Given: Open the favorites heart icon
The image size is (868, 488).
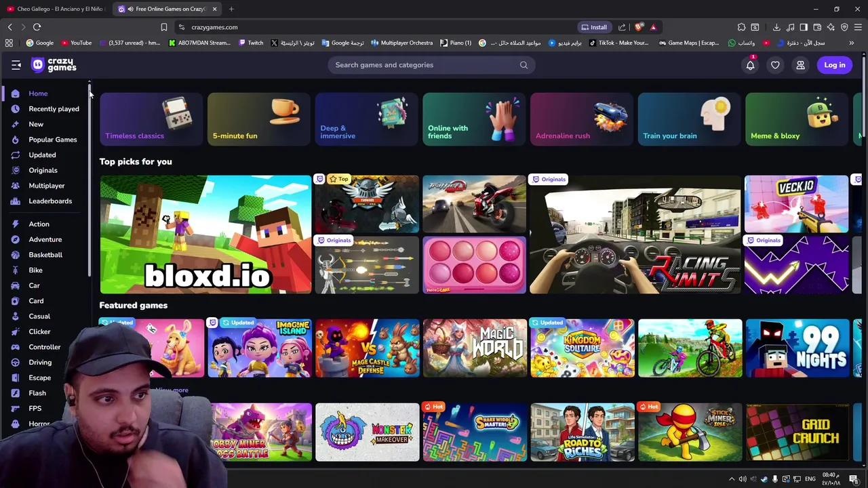Looking at the screenshot, I should (x=775, y=65).
